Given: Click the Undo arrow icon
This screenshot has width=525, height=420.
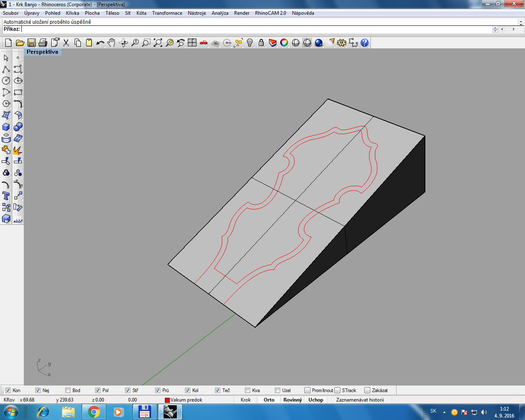Looking at the screenshot, I should click(x=100, y=43).
